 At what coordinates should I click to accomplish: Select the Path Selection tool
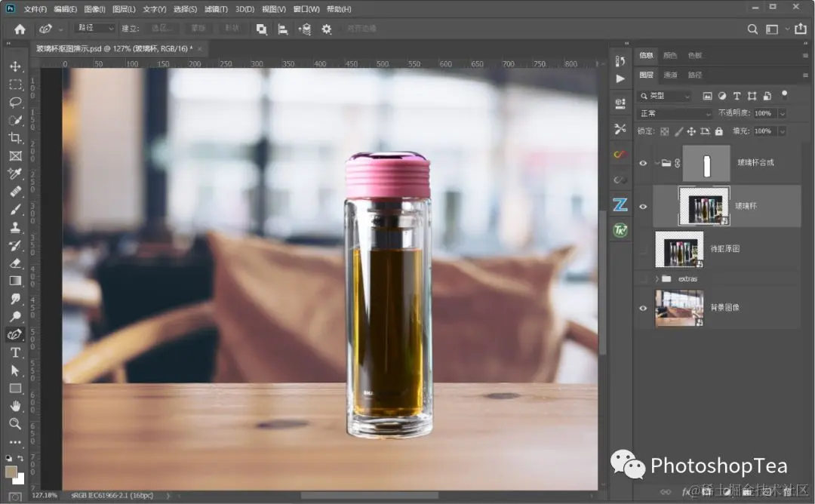point(15,370)
